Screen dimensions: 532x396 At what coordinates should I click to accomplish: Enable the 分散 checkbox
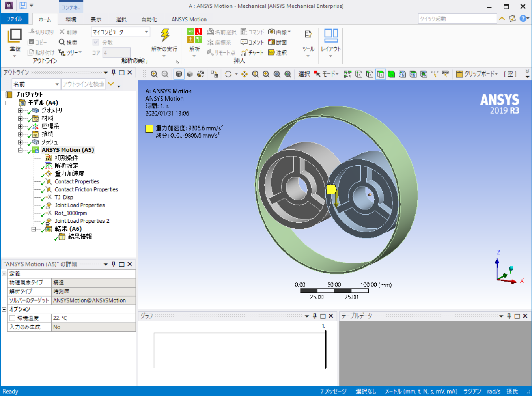[96, 42]
